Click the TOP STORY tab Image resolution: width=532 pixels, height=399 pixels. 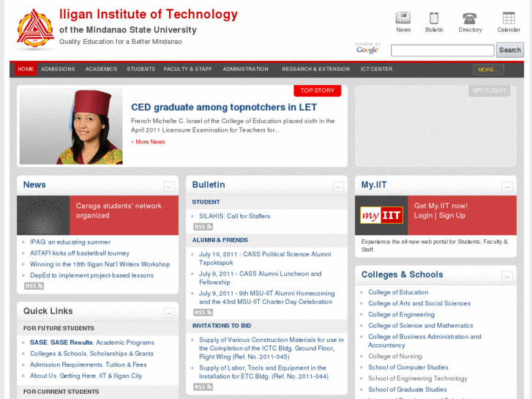(318, 91)
